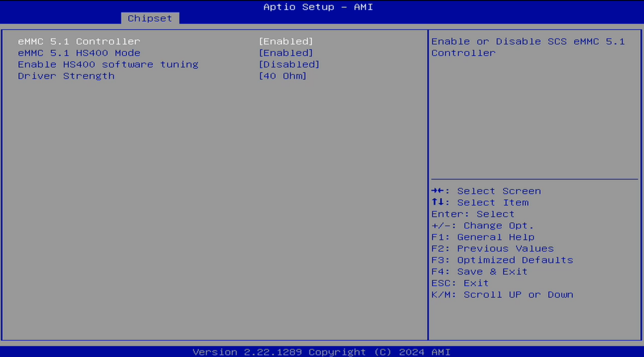Toggle eMMC 5.1 Controller Enabled value
This screenshot has height=357, width=644.
286,42
